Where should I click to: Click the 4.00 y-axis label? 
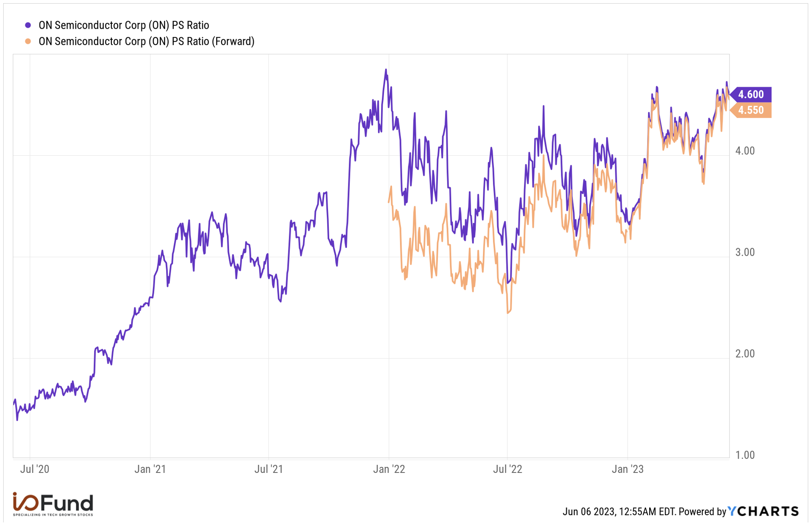[x=745, y=151]
